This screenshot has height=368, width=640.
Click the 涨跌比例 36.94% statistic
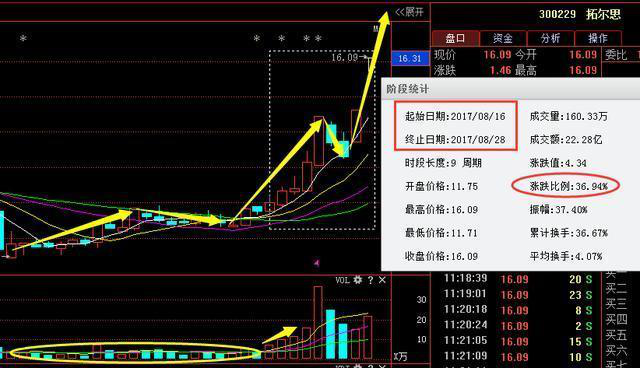coord(568,186)
